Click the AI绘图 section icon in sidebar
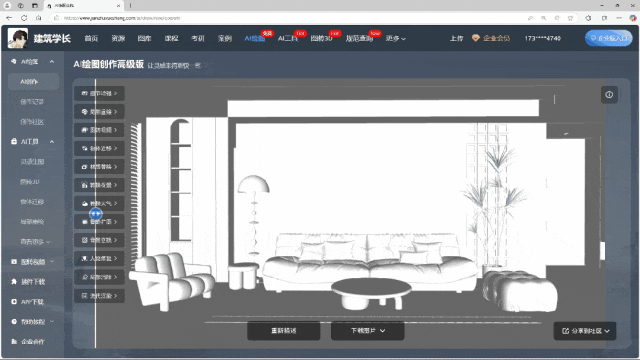640x360 pixels. click(x=13, y=62)
